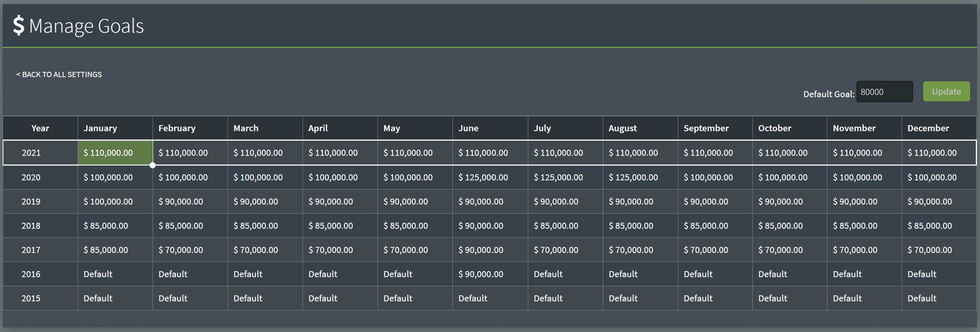
Task: Click the December column header
Action: [x=928, y=129]
